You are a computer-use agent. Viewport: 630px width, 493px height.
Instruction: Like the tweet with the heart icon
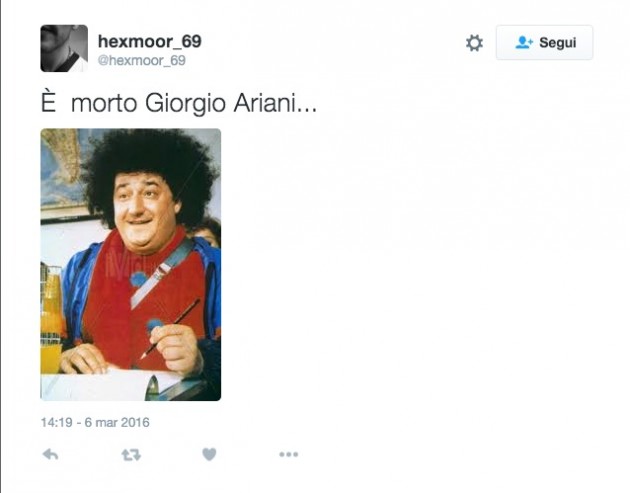pyautogui.click(x=209, y=454)
